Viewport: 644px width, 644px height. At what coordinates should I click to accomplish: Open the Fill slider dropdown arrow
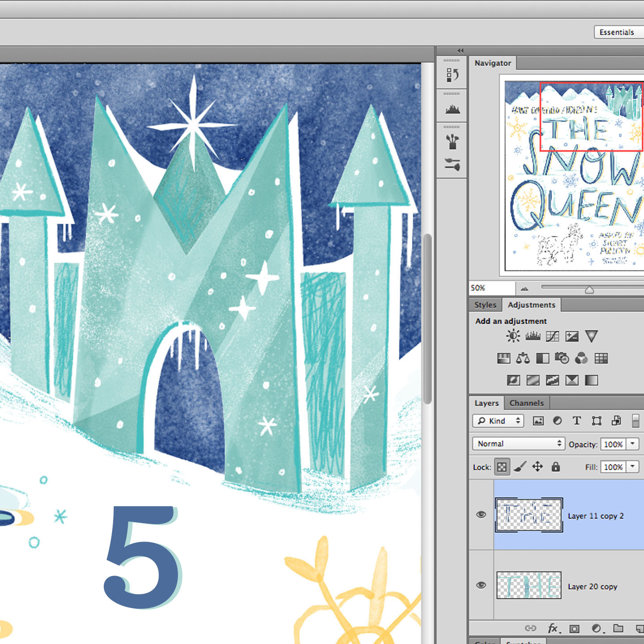tap(632, 467)
